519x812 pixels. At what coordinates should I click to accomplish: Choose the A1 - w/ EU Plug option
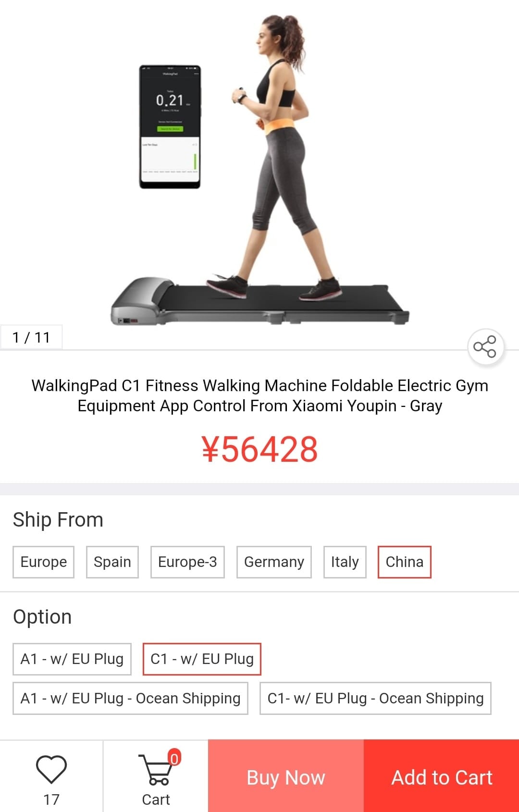72,659
